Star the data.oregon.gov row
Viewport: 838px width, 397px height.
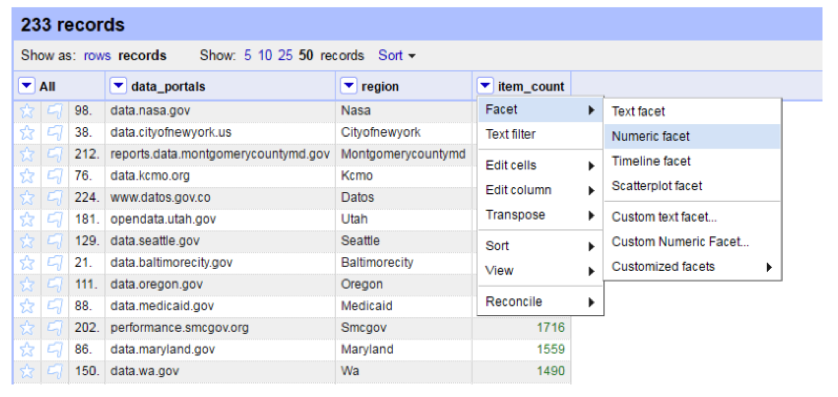tap(27, 284)
